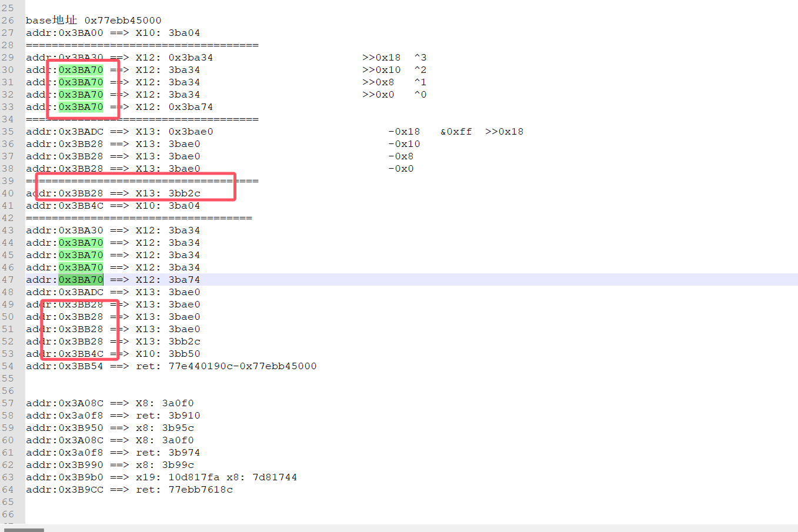798x532 pixels.
Task: Click the X12: 3ba34 value on line 45
Action: point(168,255)
